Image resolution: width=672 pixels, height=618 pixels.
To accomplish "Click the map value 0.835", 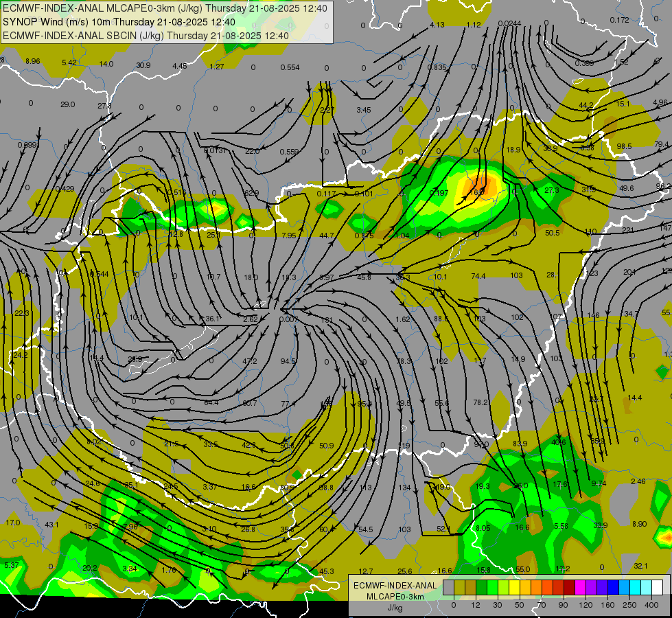I will tap(437, 67).
